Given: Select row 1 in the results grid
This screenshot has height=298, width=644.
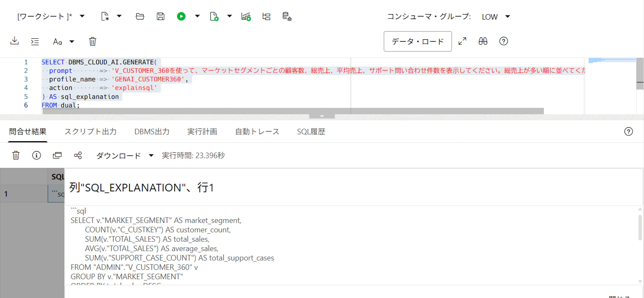Looking at the screenshot, I should tap(24, 194).
